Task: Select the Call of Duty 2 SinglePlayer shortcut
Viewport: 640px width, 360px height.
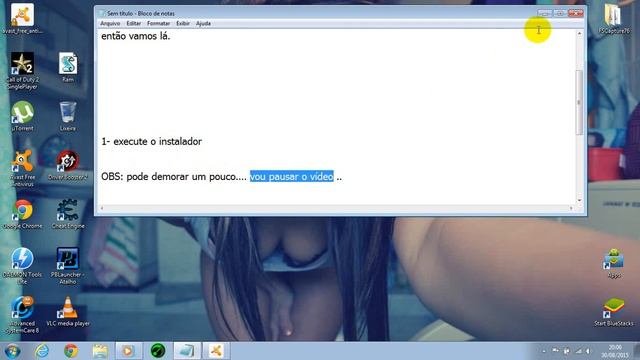Action: point(22,71)
